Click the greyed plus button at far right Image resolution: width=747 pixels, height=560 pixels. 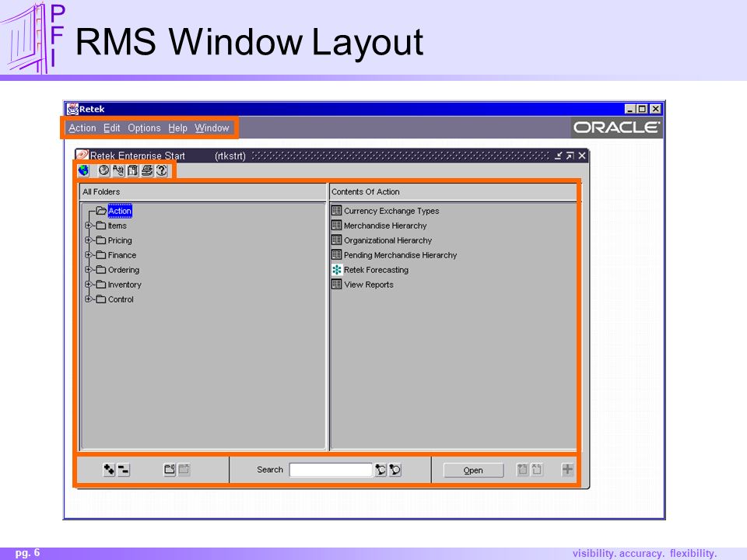coord(567,470)
